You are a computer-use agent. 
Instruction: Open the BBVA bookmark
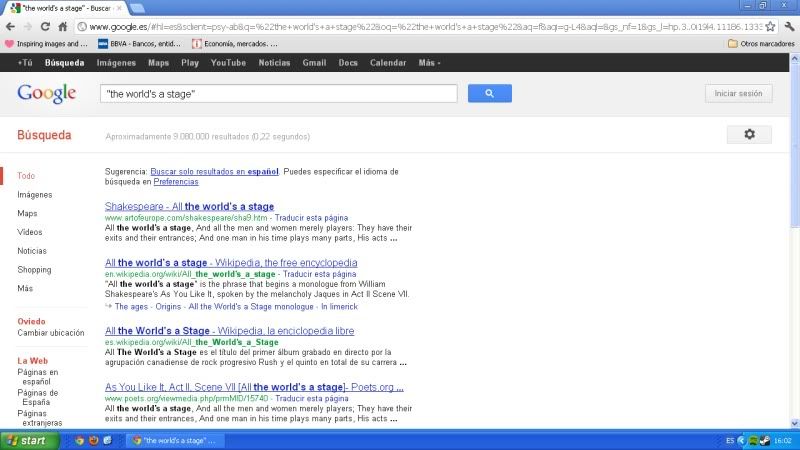tap(139, 44)
